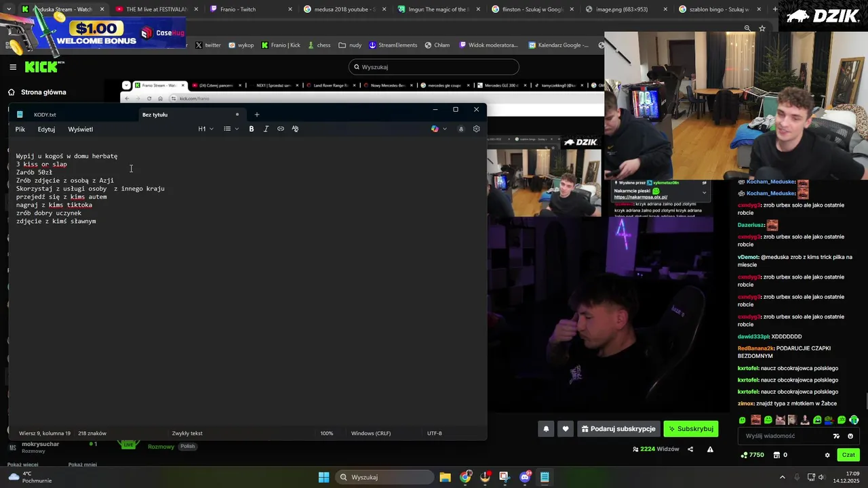Switch to medusa 2018 youtube tab

pos(344,9)
